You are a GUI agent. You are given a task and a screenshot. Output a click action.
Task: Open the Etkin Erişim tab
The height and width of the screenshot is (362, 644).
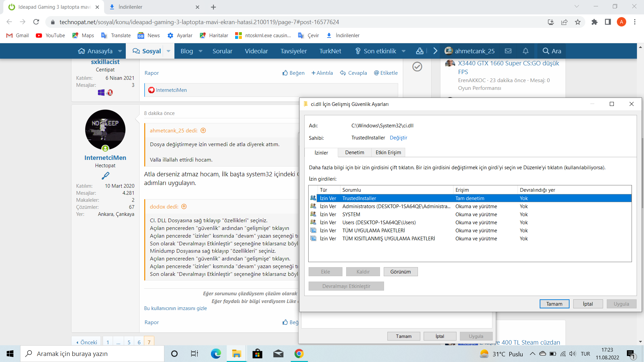tap(388, 153)
